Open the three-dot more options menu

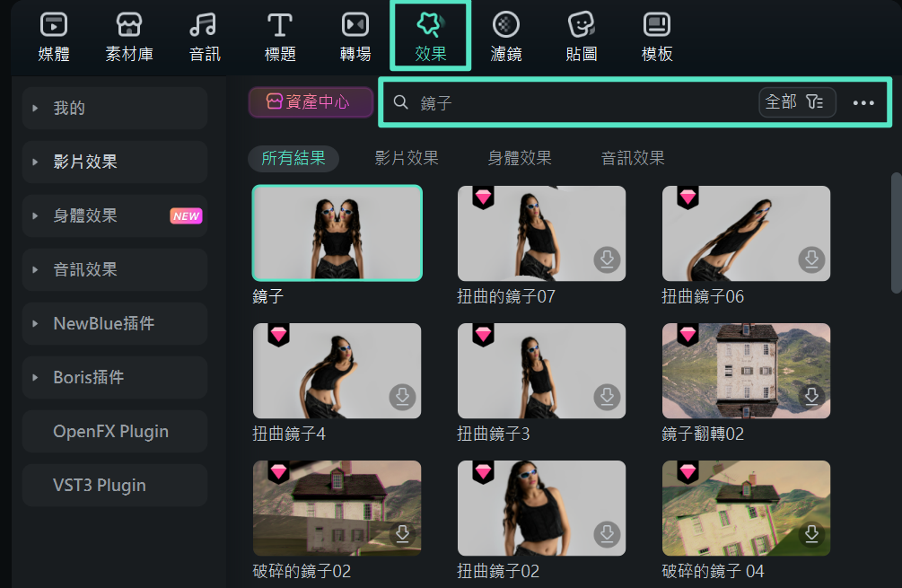click(x=863, y=103)
